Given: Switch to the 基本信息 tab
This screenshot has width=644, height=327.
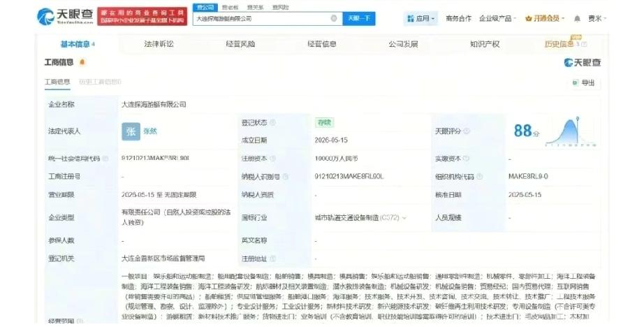Looking at the screenshot, I should tap(78, 44).
